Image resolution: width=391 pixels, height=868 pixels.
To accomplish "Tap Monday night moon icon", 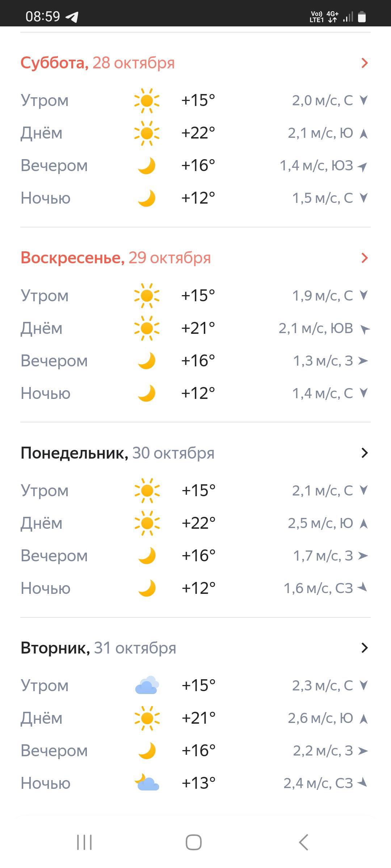I will tap(147, 588).
